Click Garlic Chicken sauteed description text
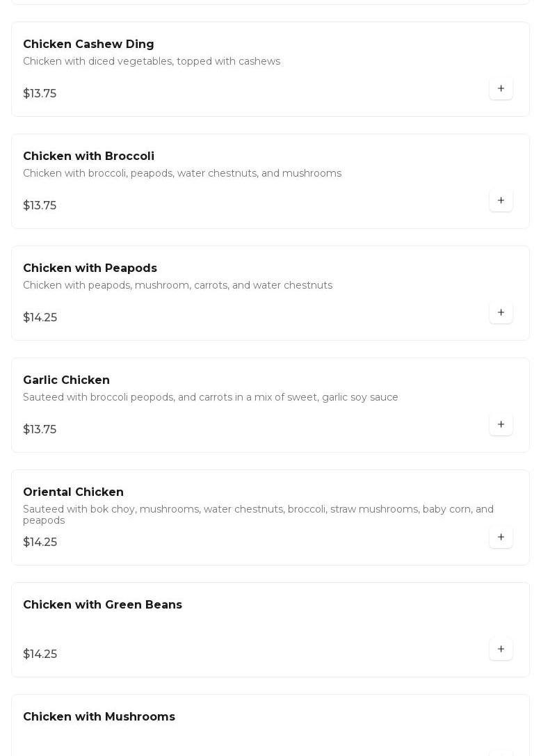Screen dimensions: 541x756 click(210, 397)
